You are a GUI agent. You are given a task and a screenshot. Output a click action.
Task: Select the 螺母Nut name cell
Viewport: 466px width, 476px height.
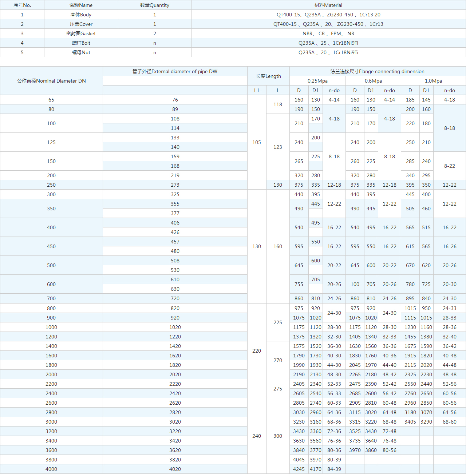(x=81, y=52)
